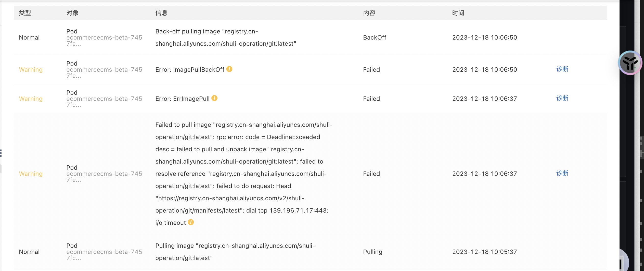Click Failed cell in ErrImagePull row
Image resolution: width=644 pixels, height=271 pixels.
point(371,99)
